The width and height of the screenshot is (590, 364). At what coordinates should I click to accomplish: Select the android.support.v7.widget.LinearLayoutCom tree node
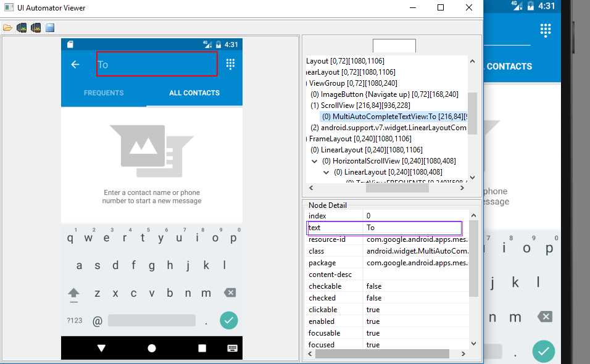tap(389, 128)
